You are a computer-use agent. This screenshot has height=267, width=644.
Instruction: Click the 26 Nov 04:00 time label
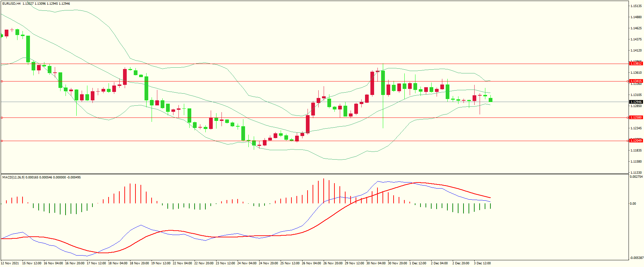(x=312, y=263)
